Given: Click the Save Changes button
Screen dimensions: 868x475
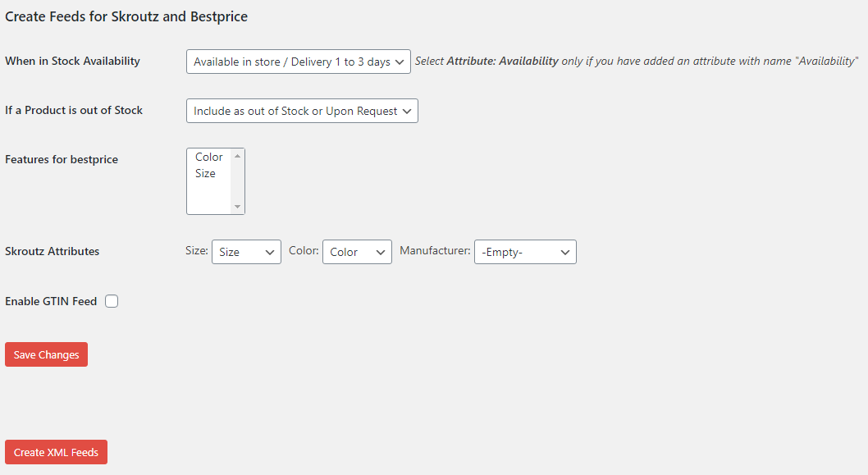Looking at the screenshot, I should click(x=47, y=354).
